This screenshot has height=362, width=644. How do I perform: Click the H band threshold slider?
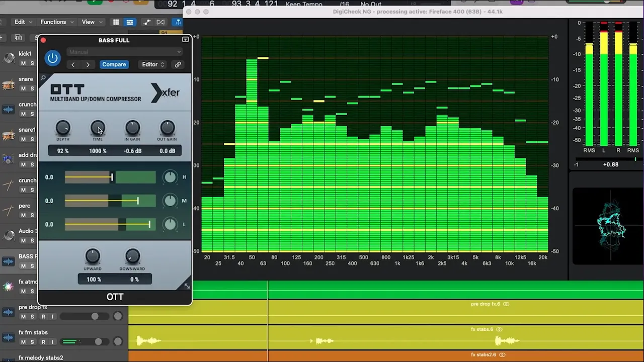(x=110, y=177)
